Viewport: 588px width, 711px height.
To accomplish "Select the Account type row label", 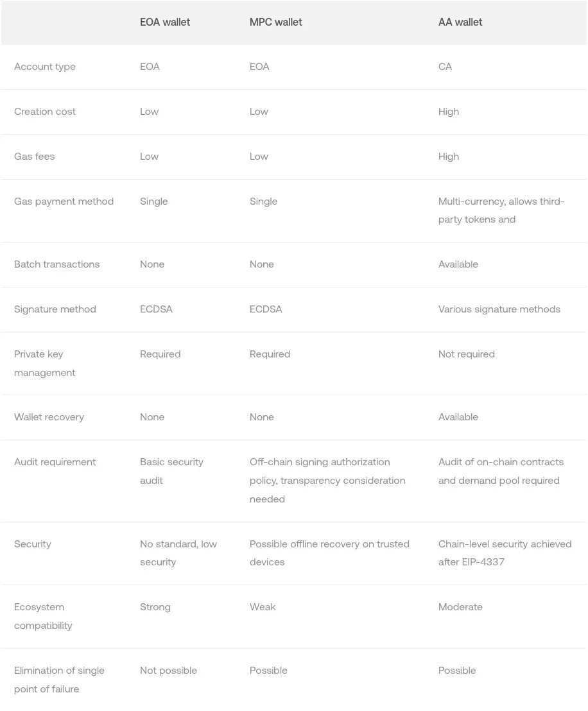I will pos(45,67).
